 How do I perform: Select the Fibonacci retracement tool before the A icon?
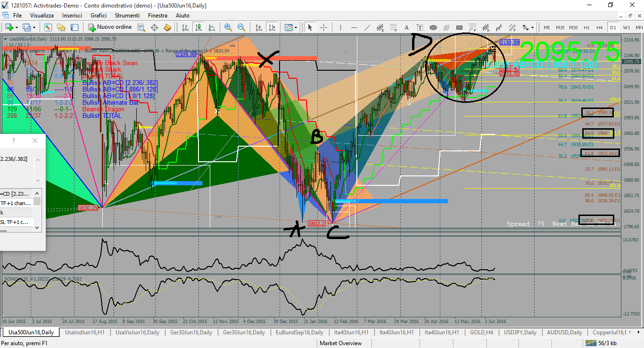coord(393,27)
